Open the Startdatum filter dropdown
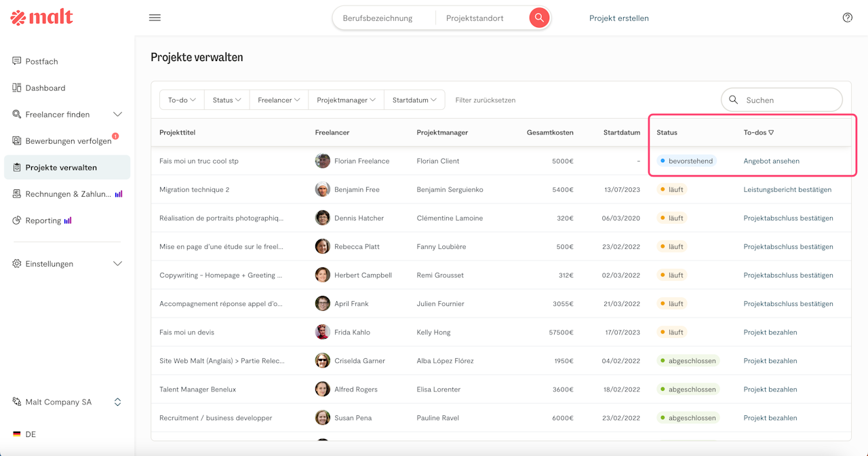 click(x=414, y=100)
